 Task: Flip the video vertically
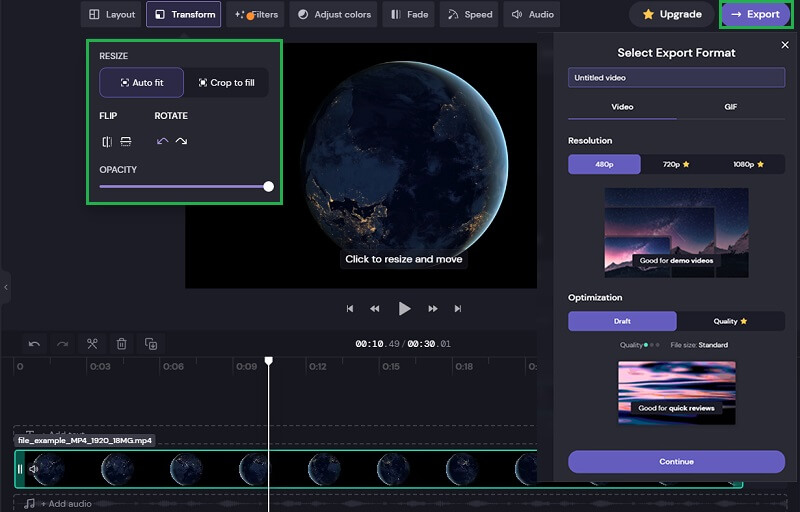(126, 142)
